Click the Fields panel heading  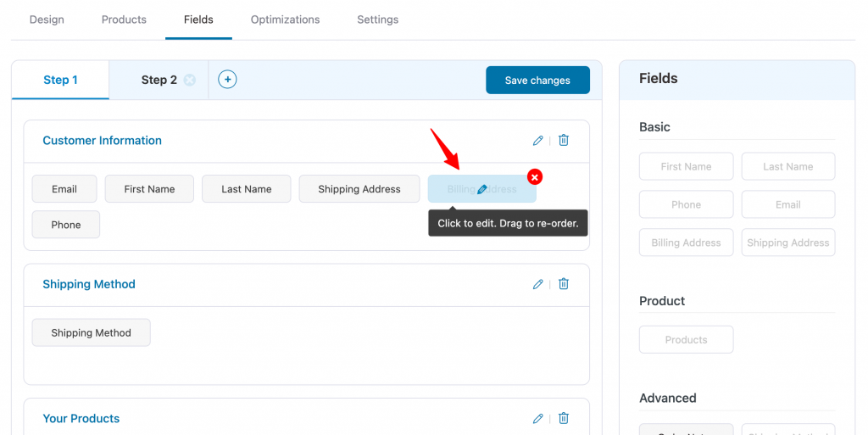click(658, 79)
